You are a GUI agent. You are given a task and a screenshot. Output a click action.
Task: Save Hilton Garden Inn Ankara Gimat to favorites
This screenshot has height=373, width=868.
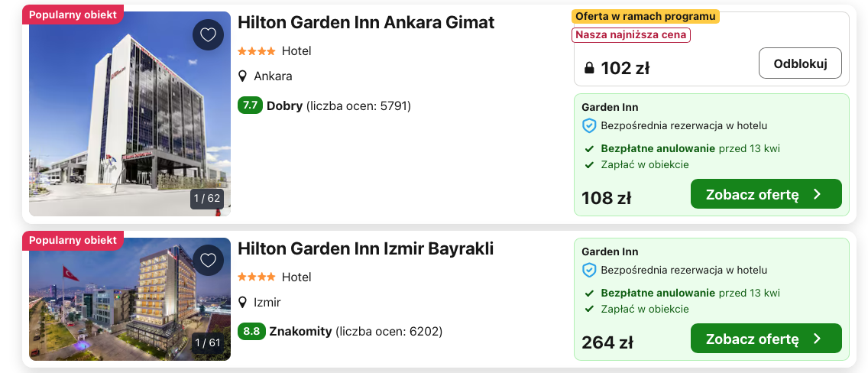click(x=208, y=35)
